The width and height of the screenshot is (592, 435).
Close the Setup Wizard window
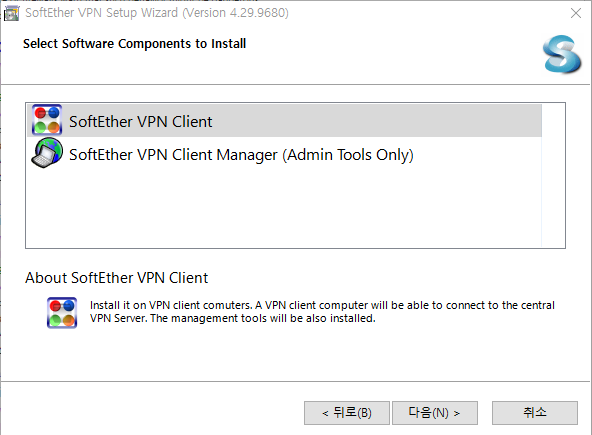[576, 13]
